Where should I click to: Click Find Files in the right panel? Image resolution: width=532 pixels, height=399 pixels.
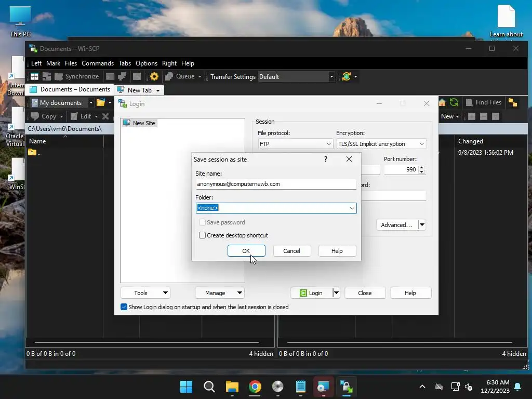[484, 102]
